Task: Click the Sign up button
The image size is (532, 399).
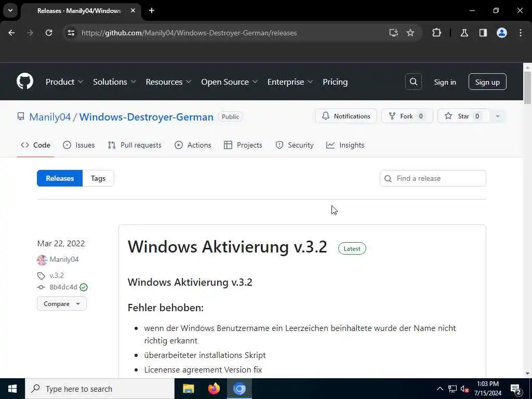Action: [487, 82]
